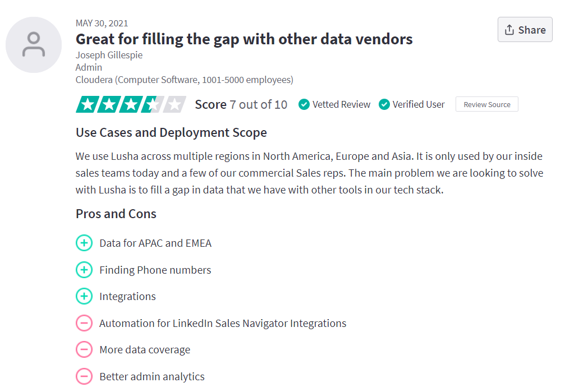The width and height of the screenshot is (565, 392).
Task: Click the reviewer avatar placeholder icon
Action: [x=34, y=45]
